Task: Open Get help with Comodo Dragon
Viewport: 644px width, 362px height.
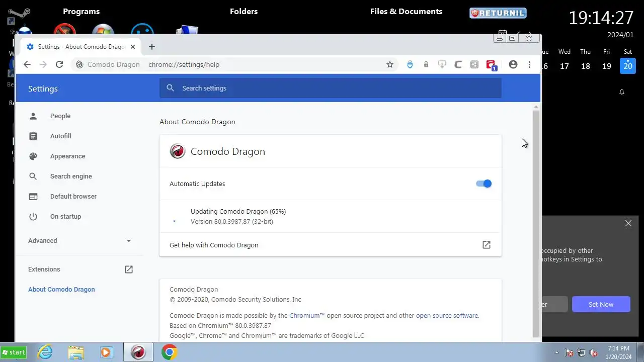Action: coord(331,245)
